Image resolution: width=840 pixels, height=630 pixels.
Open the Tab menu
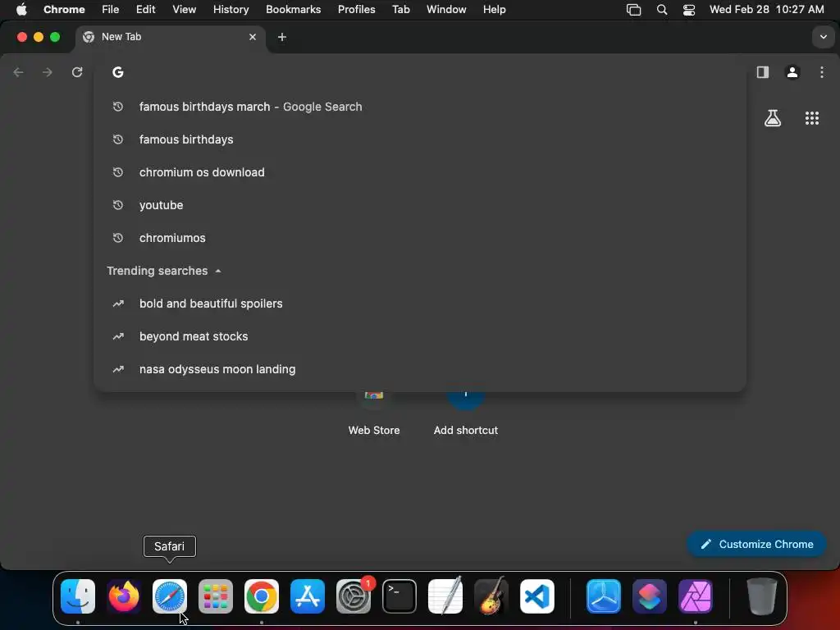400,10
